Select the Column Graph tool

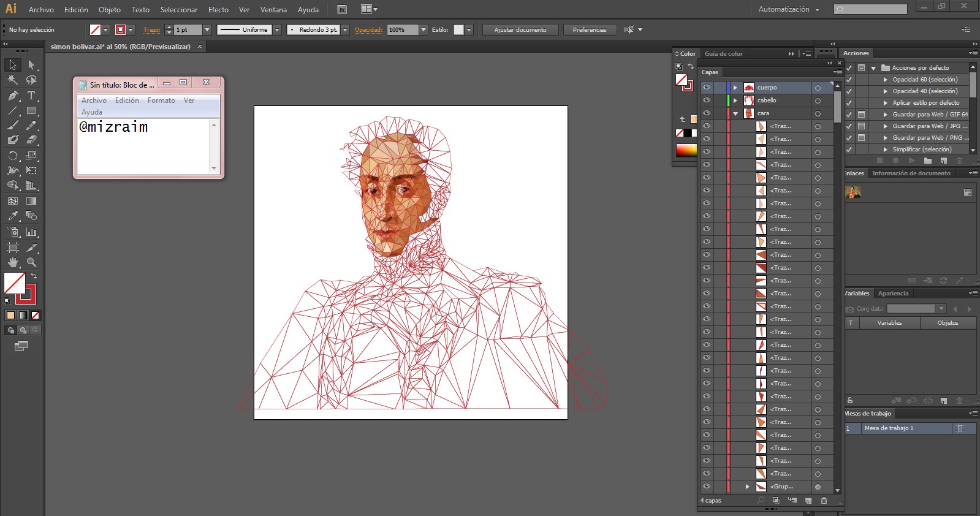[x=31, y=232]
